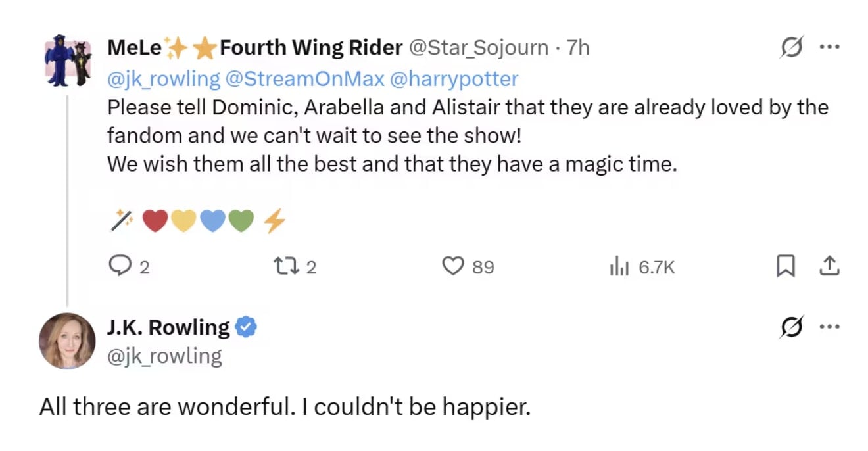Image resolution: width=868 pixels, height=451 pixels.
Task: Open the @StreamOnMax mention
Action: pos(304,79)
